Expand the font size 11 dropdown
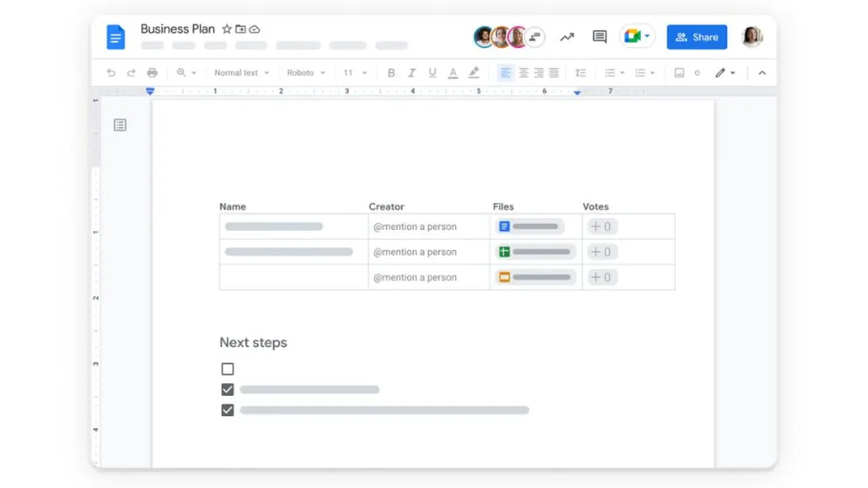 tap(355, 73)
